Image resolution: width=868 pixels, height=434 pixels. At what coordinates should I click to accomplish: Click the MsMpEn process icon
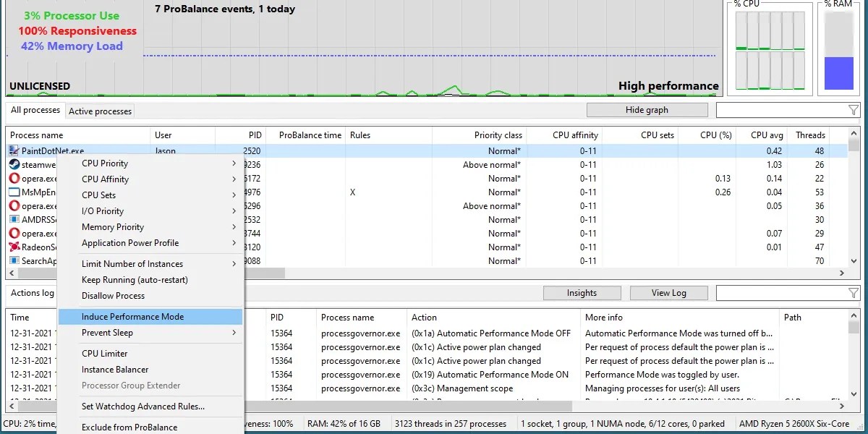coord(12,192)
